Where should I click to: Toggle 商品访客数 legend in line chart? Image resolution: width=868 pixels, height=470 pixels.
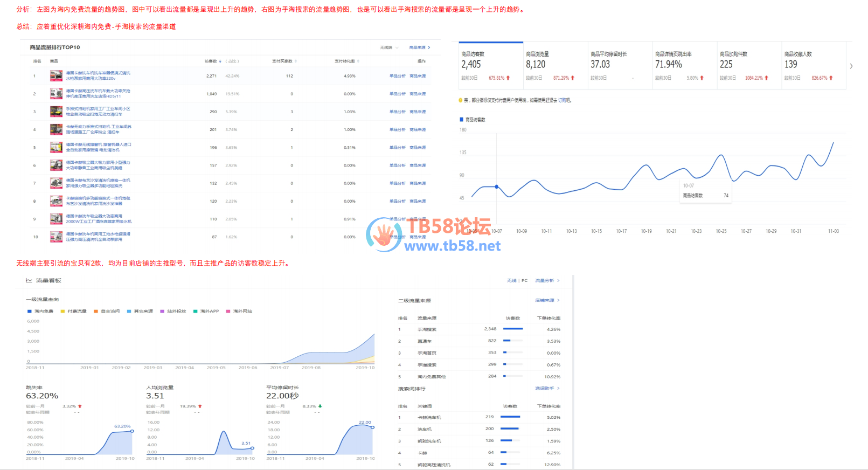pos(473,120)
